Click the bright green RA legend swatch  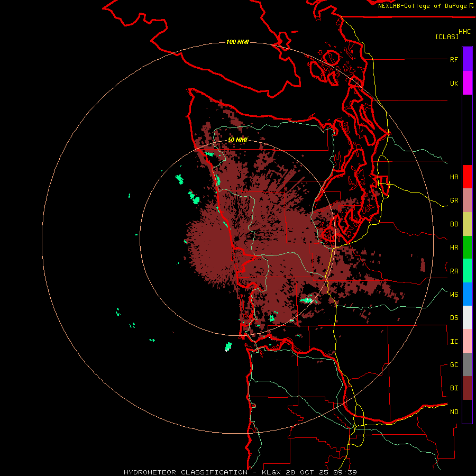click(467, 271)
